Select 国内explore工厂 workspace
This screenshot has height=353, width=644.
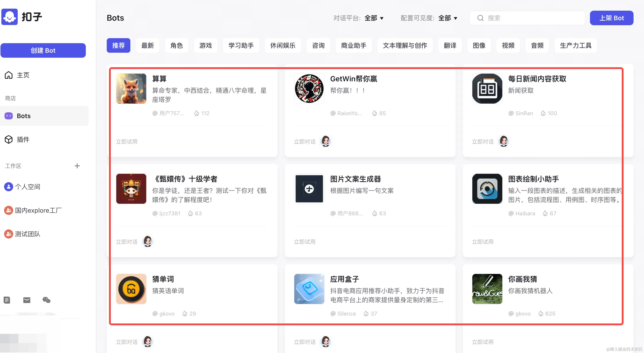tap(38, 211)
